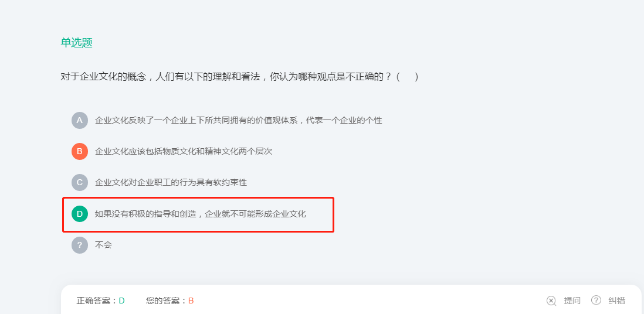Click the green correct answer letter D

(x=121, y=301)
